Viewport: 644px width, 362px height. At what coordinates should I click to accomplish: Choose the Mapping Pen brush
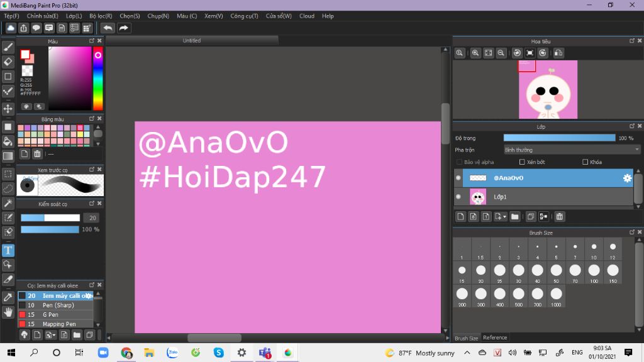pos(55,324)
